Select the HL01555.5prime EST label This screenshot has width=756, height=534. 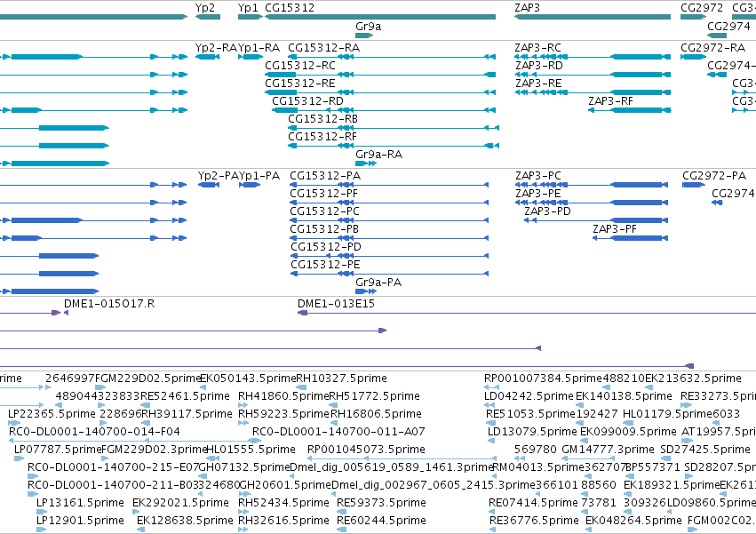[x=251, y=450]
